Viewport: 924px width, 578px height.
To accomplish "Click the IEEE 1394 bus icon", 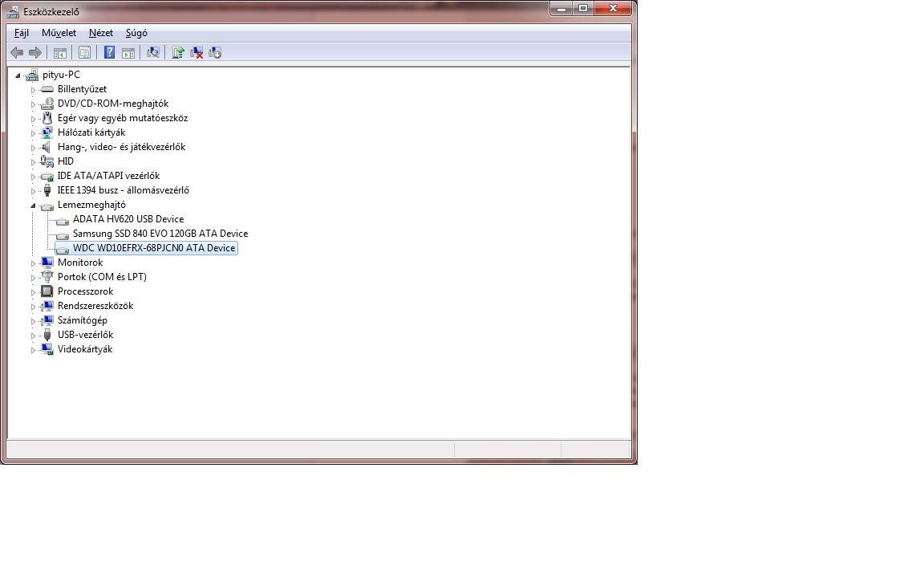I will [47, 190].
